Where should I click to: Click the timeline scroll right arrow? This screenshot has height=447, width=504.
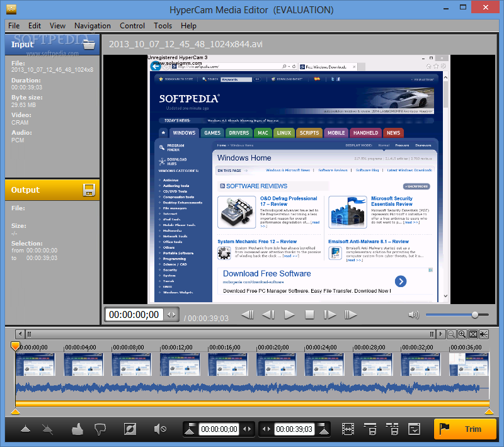coord(440,334)
